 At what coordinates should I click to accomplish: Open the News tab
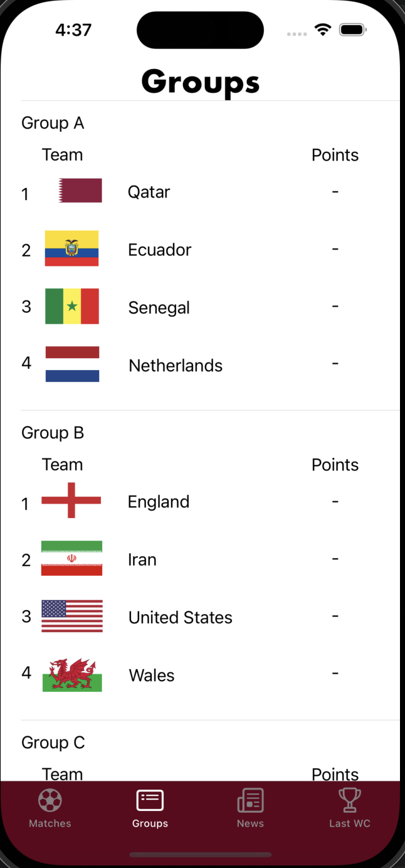click(250, 809)
